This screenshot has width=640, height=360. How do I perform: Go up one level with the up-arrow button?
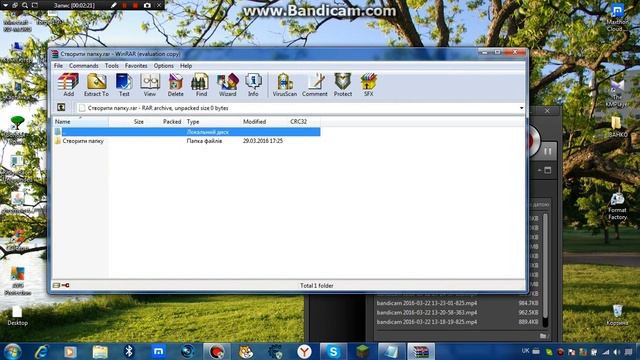point(61,107)
